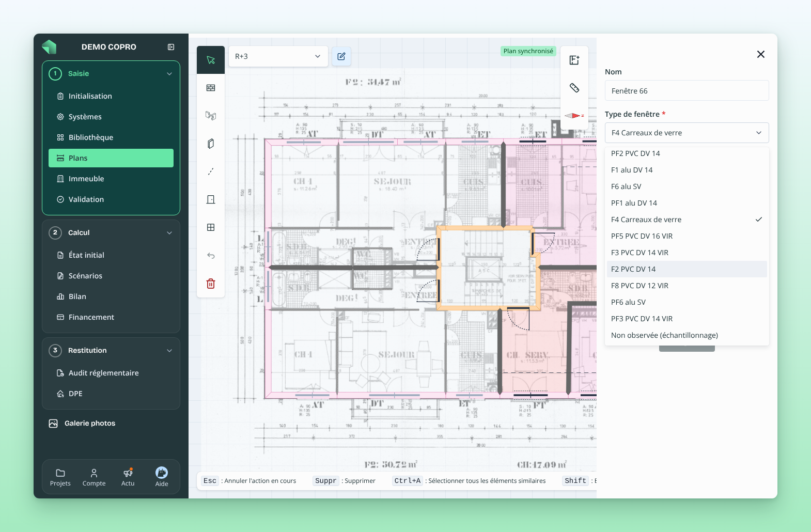Open the R+3 floor level dropdown
Viewport: 811px width, 532px height.
[278, 56]
